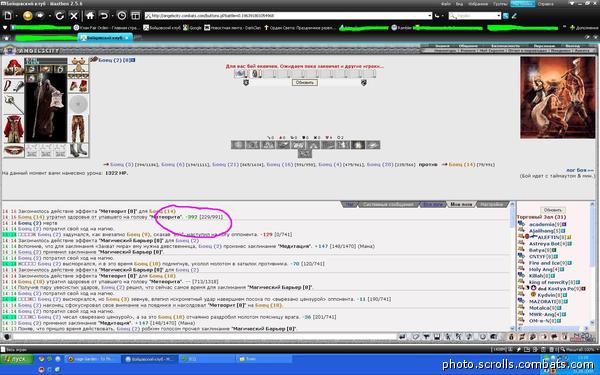Switch to the "Мои логи" chat tab
Viewport: 600px width, 375px height.
461,204
